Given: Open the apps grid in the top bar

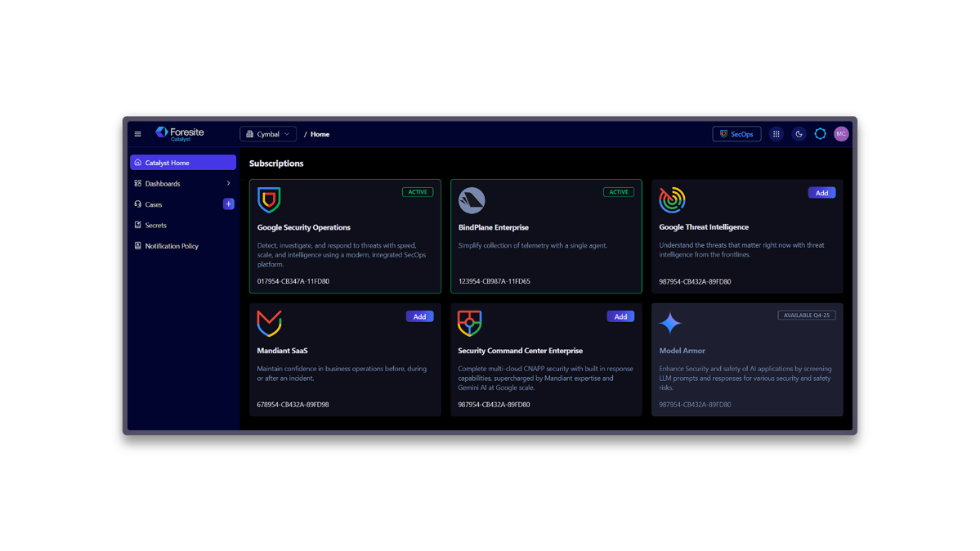Looking at the screenshot, I should (x=776, y=133).
